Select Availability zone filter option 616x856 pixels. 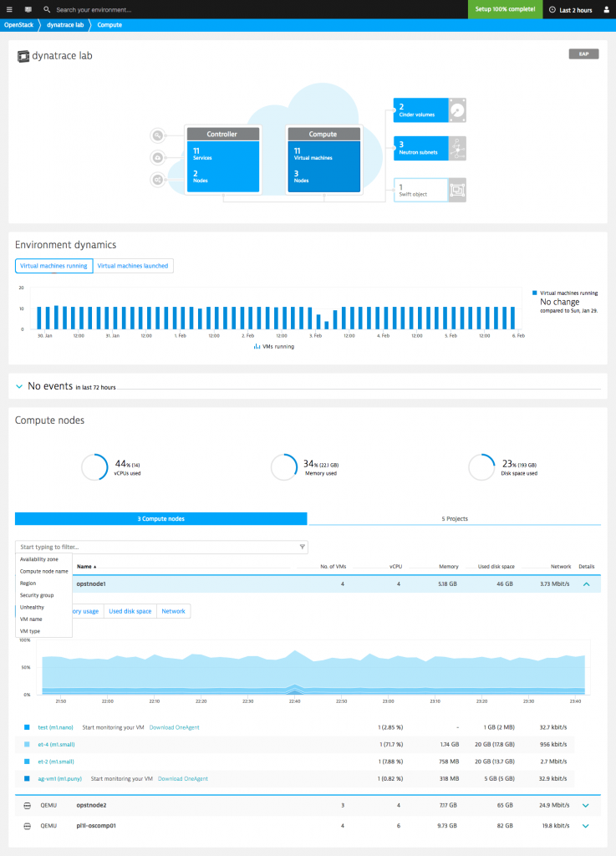click(x=38, y=559)
